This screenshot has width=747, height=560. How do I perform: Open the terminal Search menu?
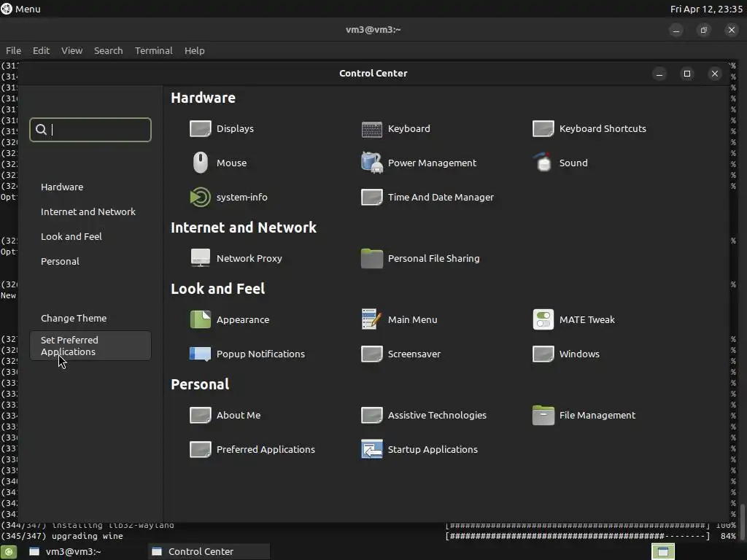click(108, 50)
